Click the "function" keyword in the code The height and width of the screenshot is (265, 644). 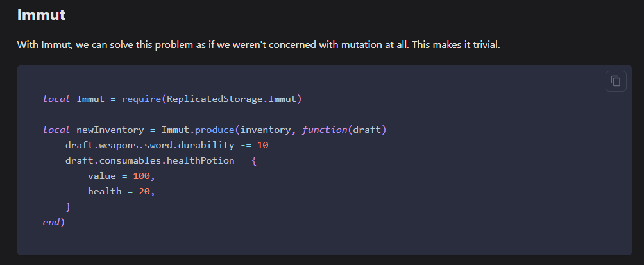click(325, 130)
